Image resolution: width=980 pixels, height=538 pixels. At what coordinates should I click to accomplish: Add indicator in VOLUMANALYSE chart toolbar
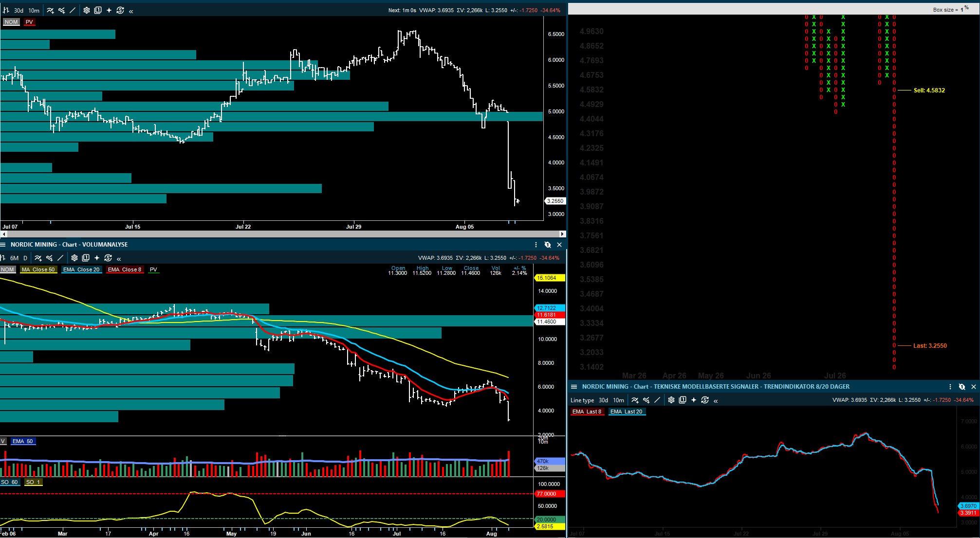[x=38, y=258]
